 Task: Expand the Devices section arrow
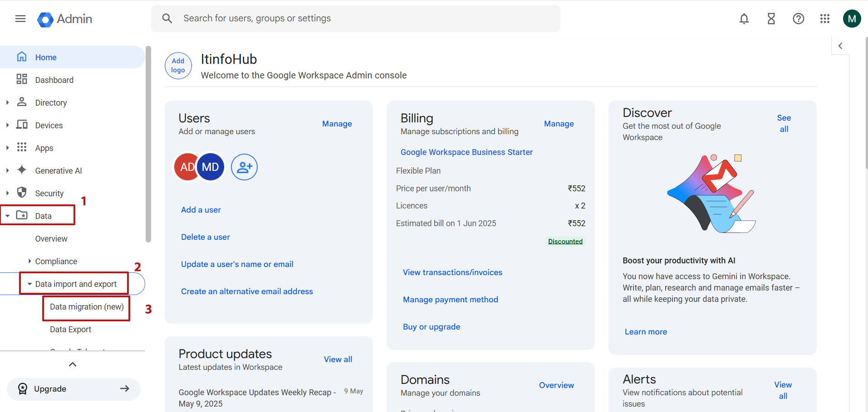tap(7, 125)
